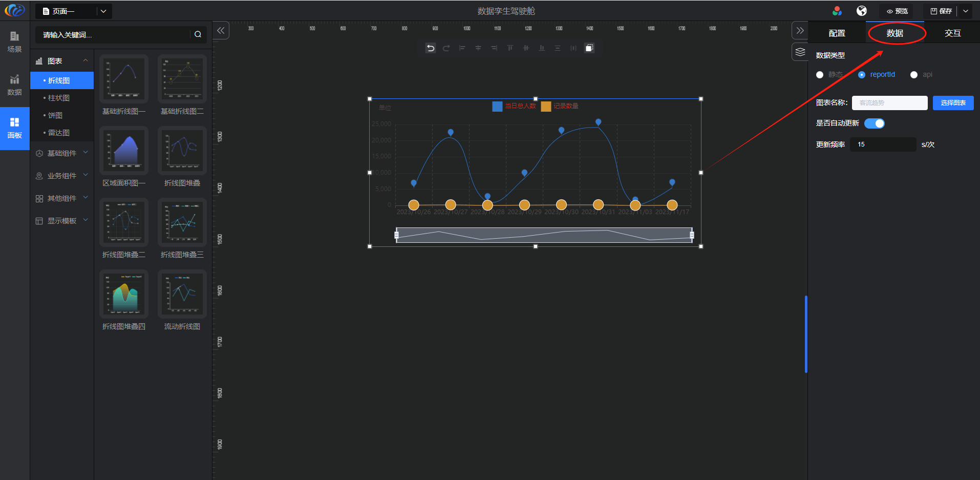Click the chart's data zoom slider bar
This screenshot has height=480, width=980.
[544, 235]
